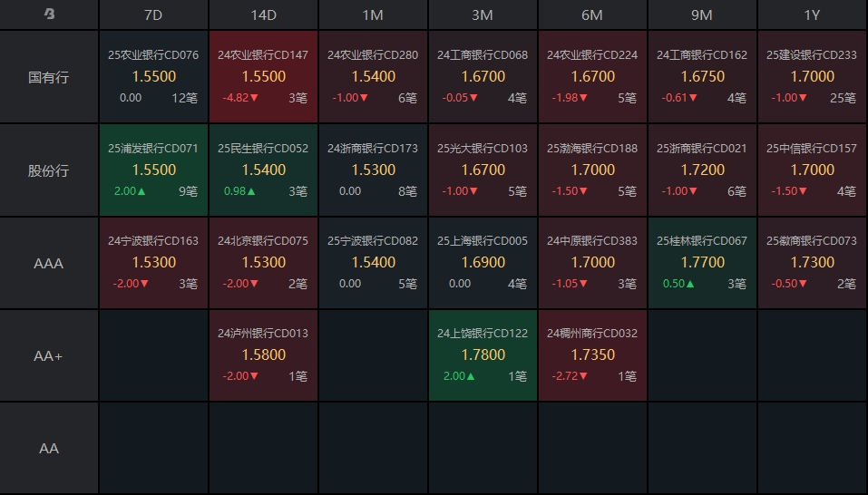
Task: Select the 7D maturity column header
Action: tap(153, 15)
